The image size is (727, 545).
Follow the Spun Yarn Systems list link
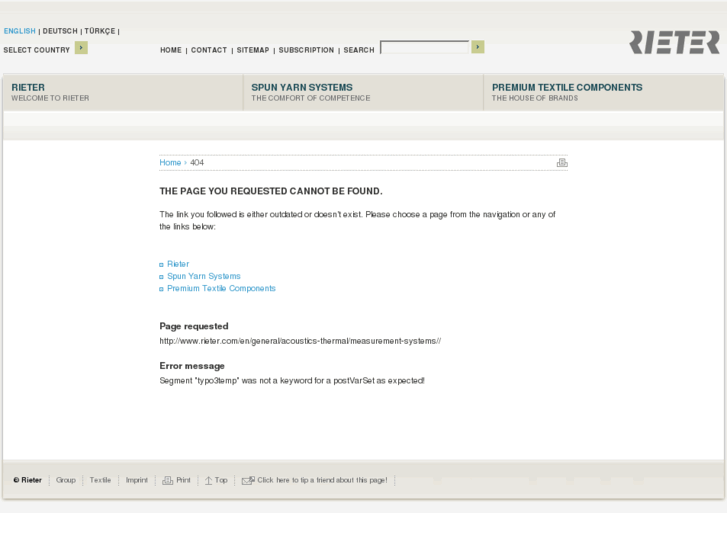(x=204, y=276)
